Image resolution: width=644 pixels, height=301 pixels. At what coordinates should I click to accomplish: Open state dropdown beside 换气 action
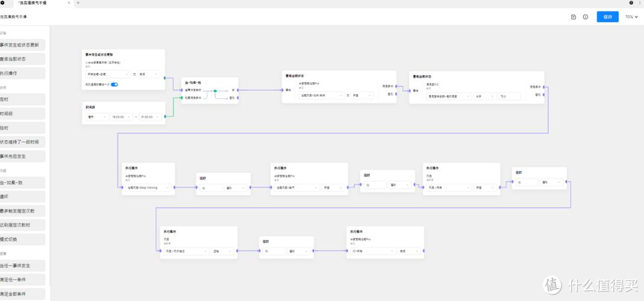[333, 187]
